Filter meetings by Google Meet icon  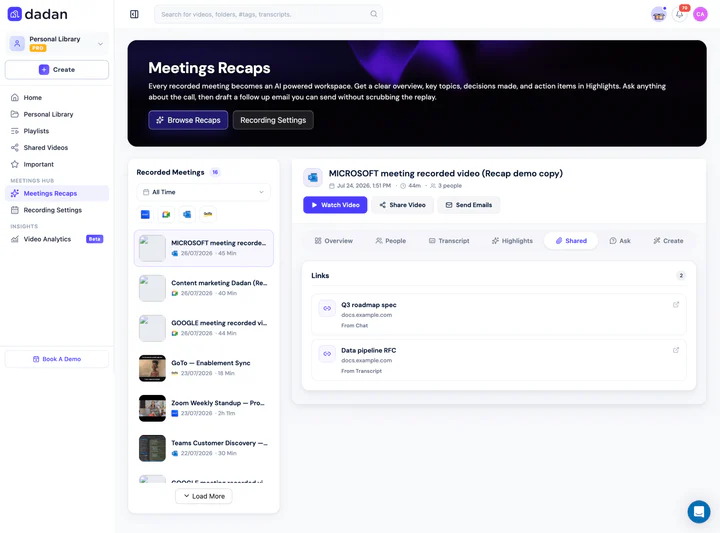coord(166,214)
